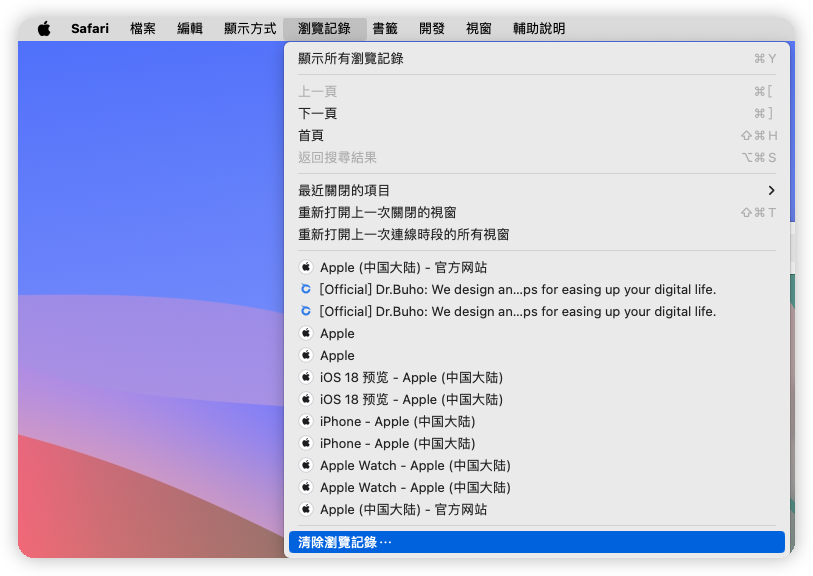Close the open 瀏覽記錄 menu in the menu bar
Screen dimensions: 813x576
click(x=325, y=29)
